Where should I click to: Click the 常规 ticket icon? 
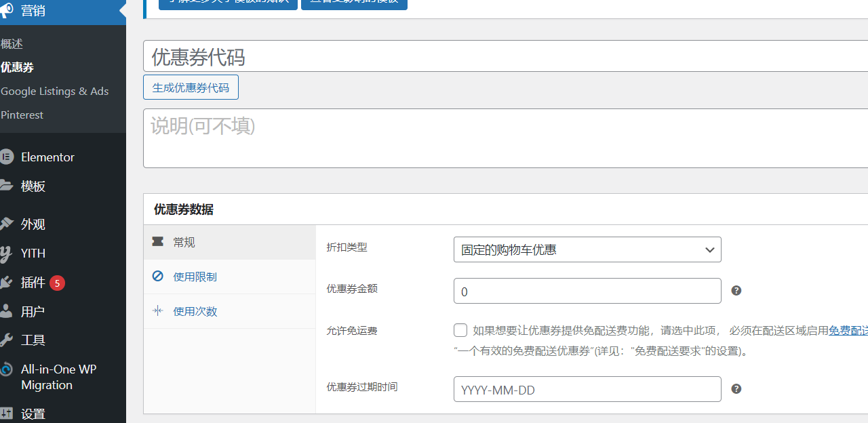point(158,242)
